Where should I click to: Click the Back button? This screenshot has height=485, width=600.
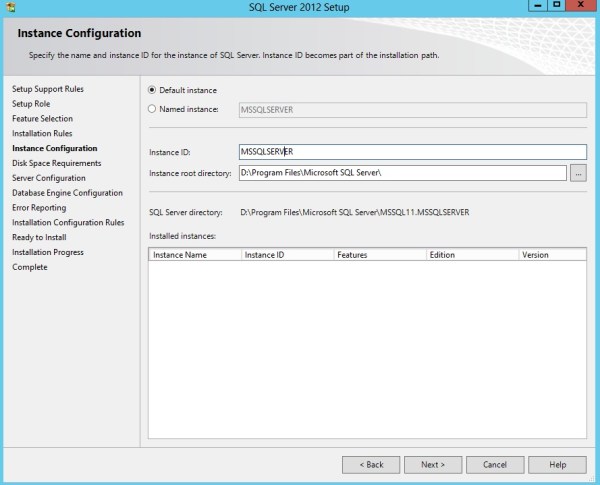pyautogui.click(x=371, y=465)
